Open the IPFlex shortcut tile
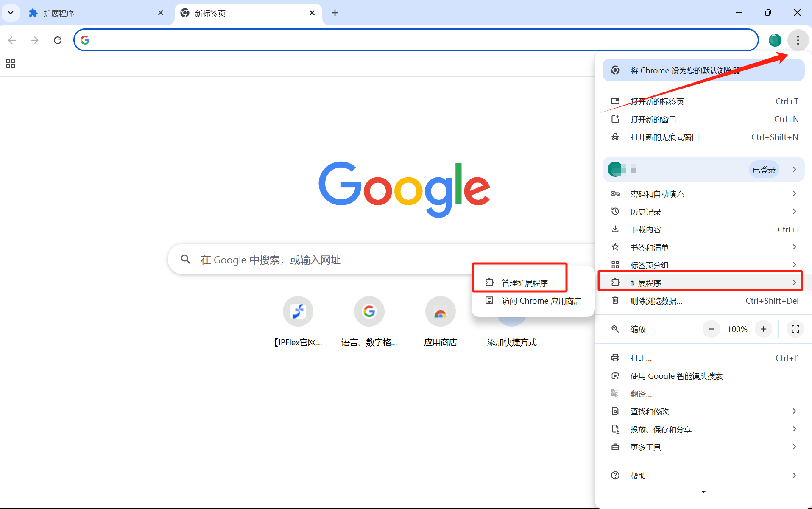 (298, 312)
